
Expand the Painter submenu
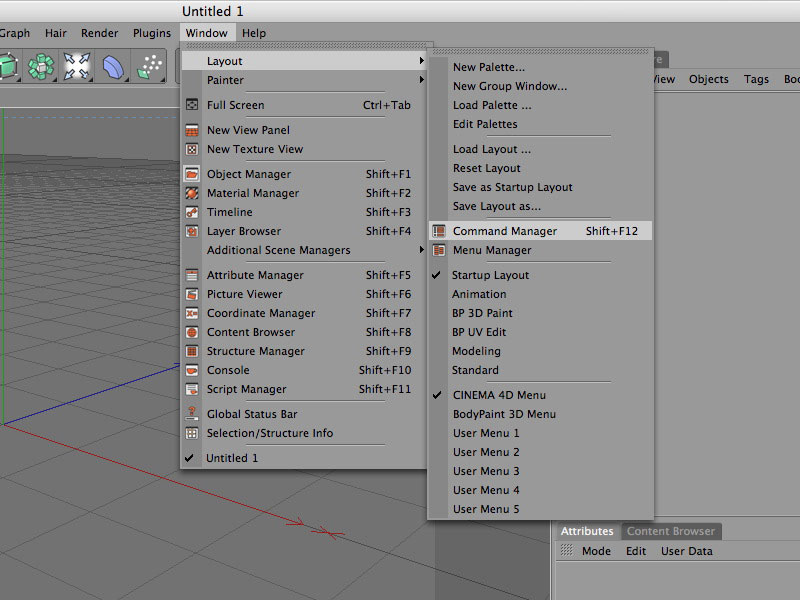(x=225, y=80)
